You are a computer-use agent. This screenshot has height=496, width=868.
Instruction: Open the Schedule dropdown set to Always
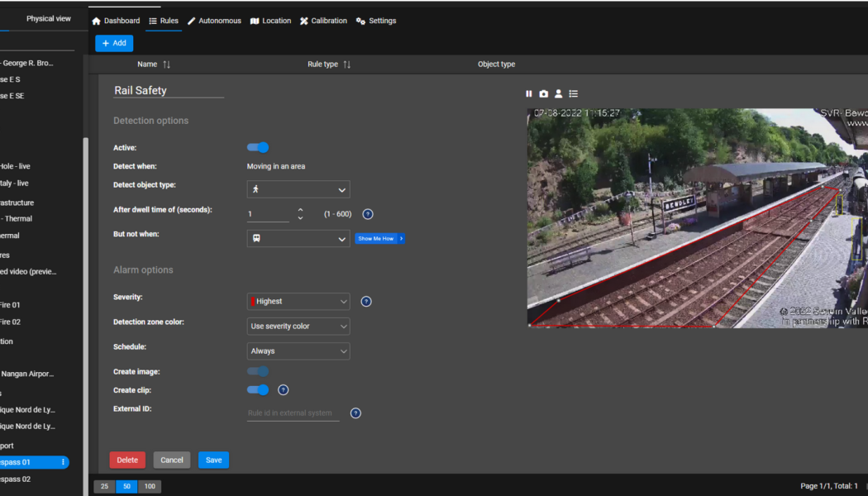[298, 351]
